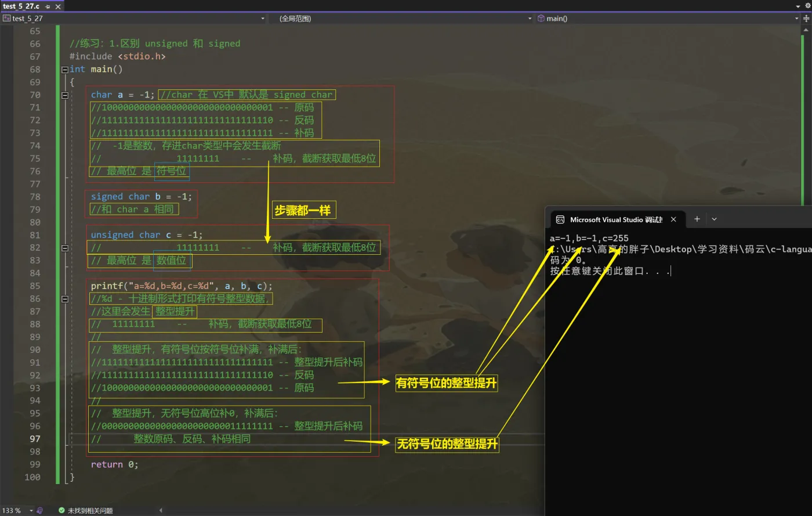Close the test_5_27.c tab

click(57, 6)
